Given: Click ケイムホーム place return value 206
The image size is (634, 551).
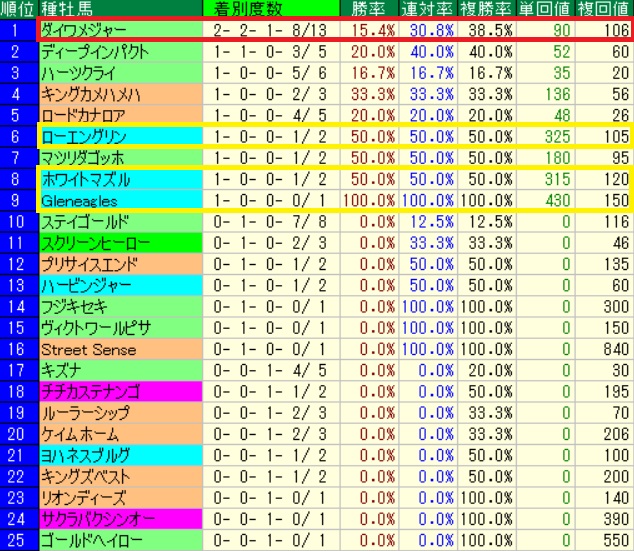Looking at the screenshot, I should 616,434.
